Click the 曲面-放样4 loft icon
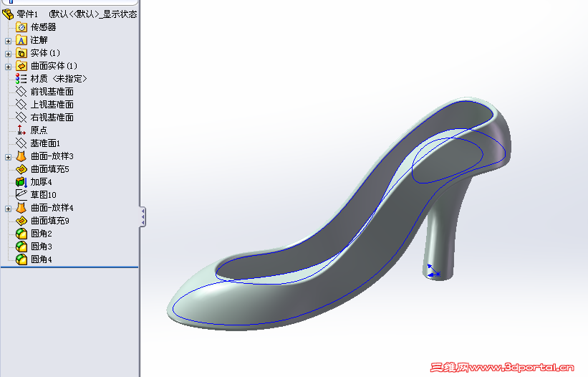This screenshot has width=588, height=377. pyautogui.click(x=21, y=208)
